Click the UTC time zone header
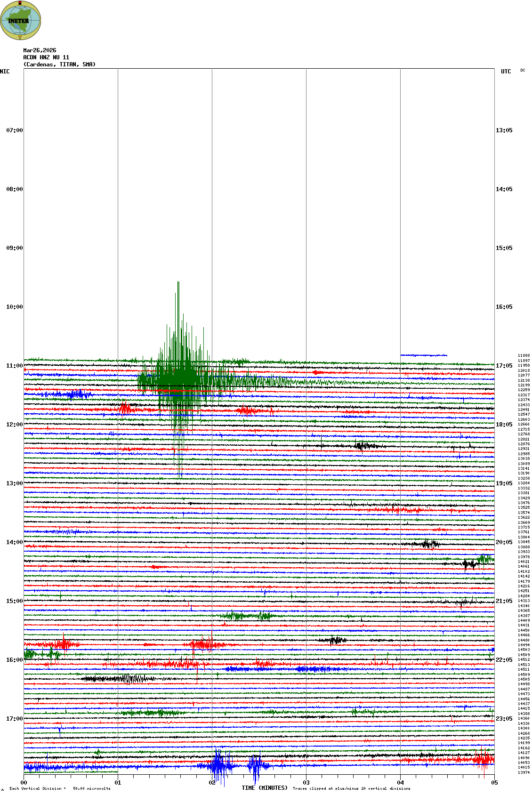This screenshot has width=532, height=795. 506,72
